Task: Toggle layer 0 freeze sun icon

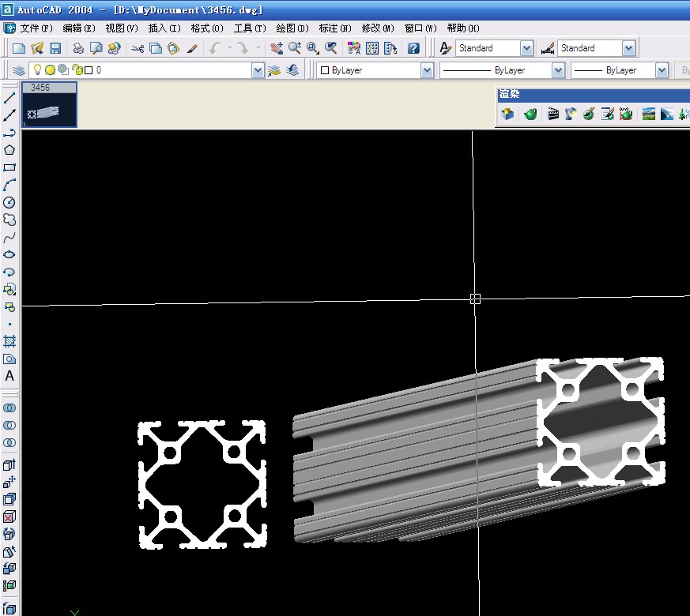Action: point(50,70)
